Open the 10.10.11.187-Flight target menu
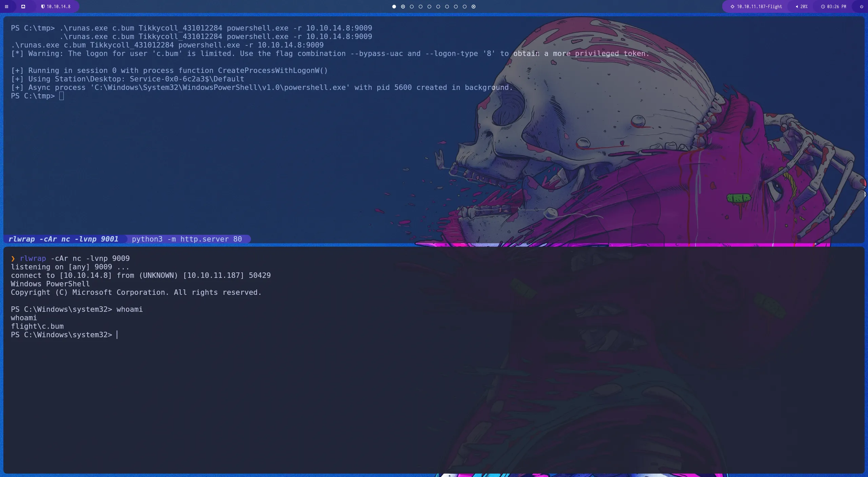 pyautogui.click(x=759, y=6)
